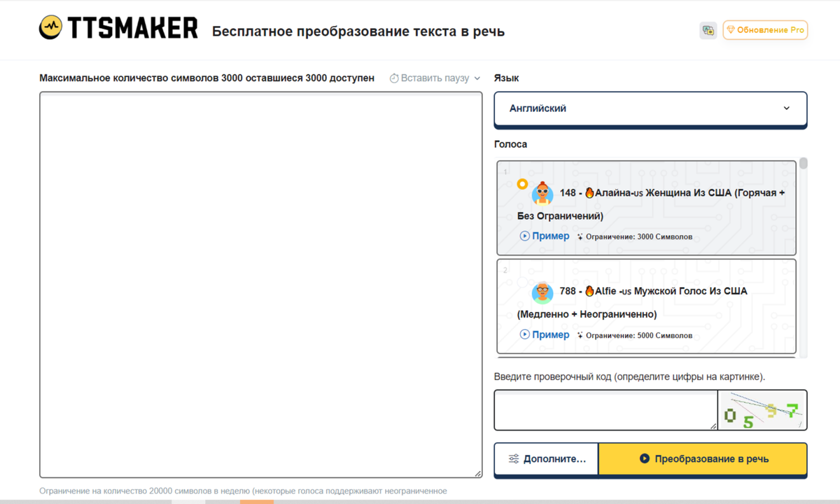Play Пример sample for voice 788 Alfie
The height and width of the screenshot is (504, 840).
click(x=545, y=335)
